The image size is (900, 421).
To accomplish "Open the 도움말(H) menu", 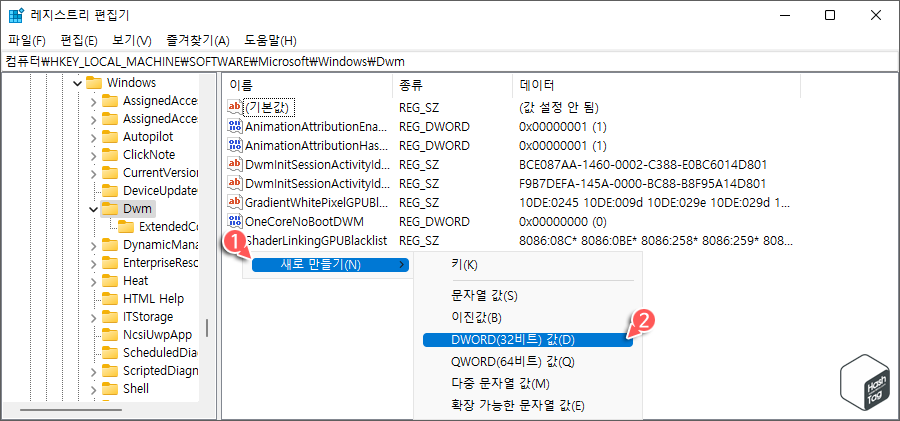I will (270, 41).
